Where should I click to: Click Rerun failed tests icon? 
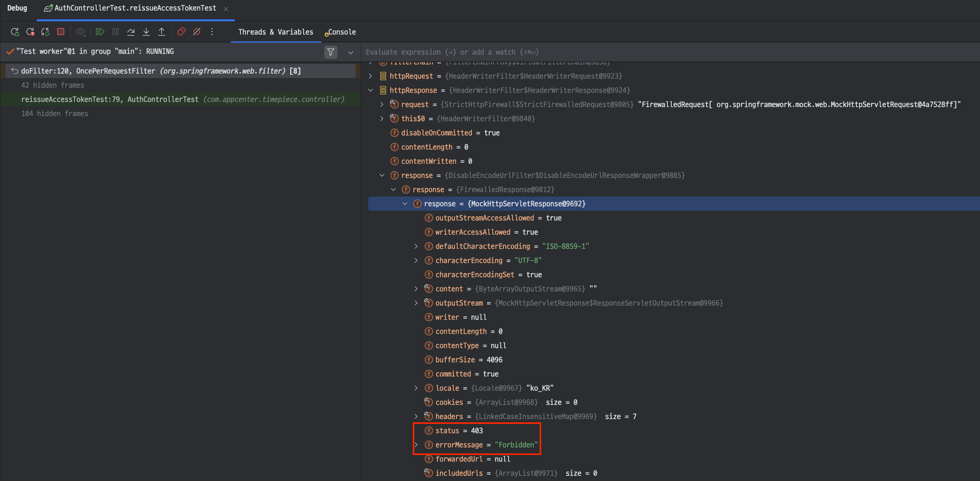30,32
